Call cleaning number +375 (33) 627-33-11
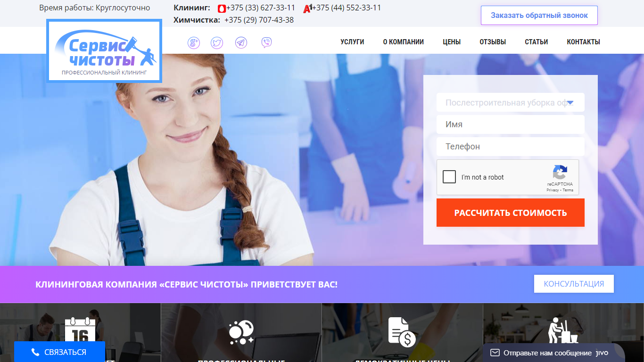Image resolution: width=644 pixels, height=362 pixels. click(261, 8)
